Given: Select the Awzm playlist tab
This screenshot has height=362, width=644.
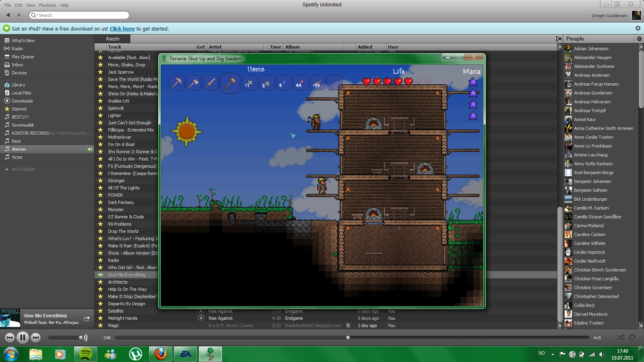Looking at the screenshot, I should [x=112, y=39].
